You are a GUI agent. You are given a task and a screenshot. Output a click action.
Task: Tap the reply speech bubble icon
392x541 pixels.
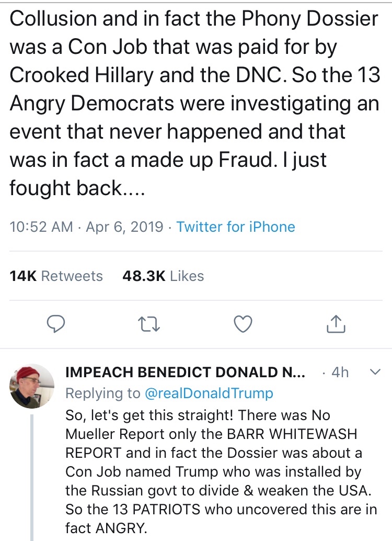(55, 324)
